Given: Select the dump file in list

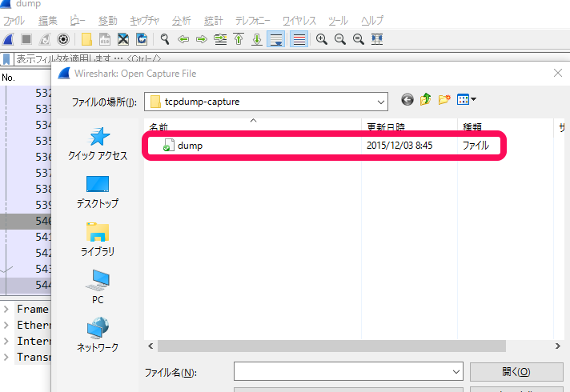Looking at the screenshot, I should (x=190, y=146).
